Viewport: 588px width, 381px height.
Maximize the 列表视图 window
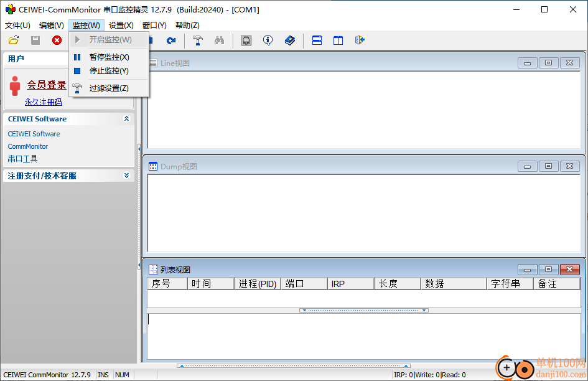click(x=548, y=270)
